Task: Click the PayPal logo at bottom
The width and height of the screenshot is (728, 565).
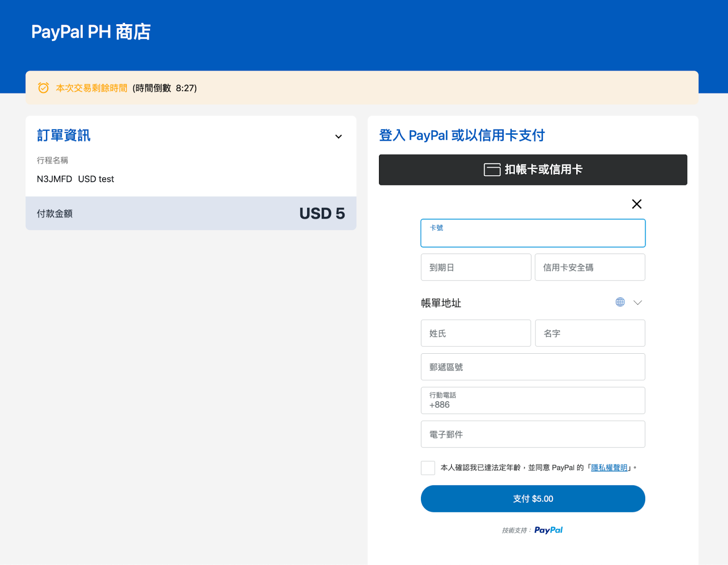Action: [x=548, y=530]
